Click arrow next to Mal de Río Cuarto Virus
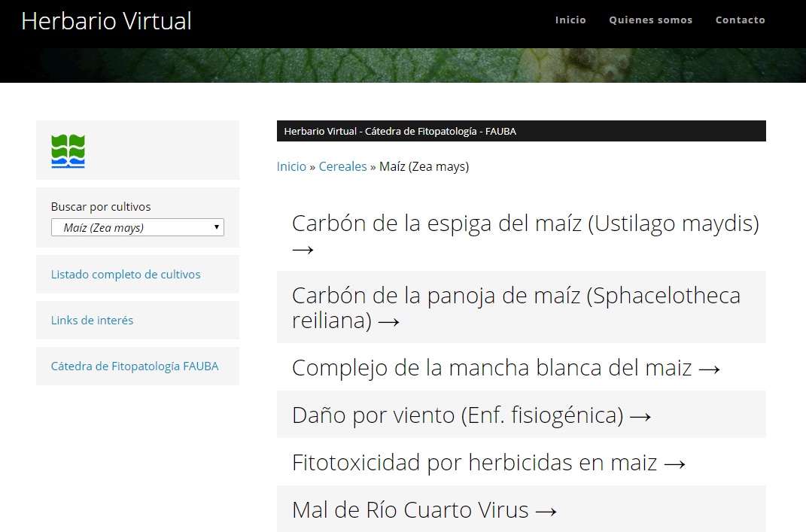 click(x=546, y=511)
